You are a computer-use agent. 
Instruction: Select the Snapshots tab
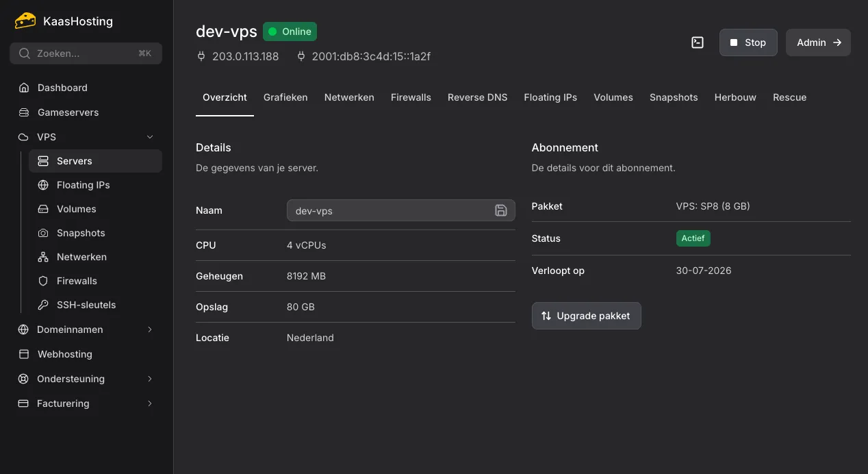674,97
